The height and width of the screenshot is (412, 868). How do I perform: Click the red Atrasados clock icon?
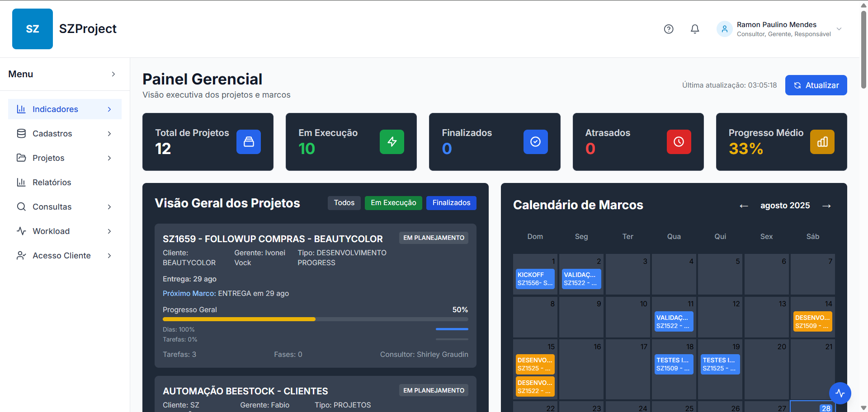pyautogui.click(x=679, y=142)
